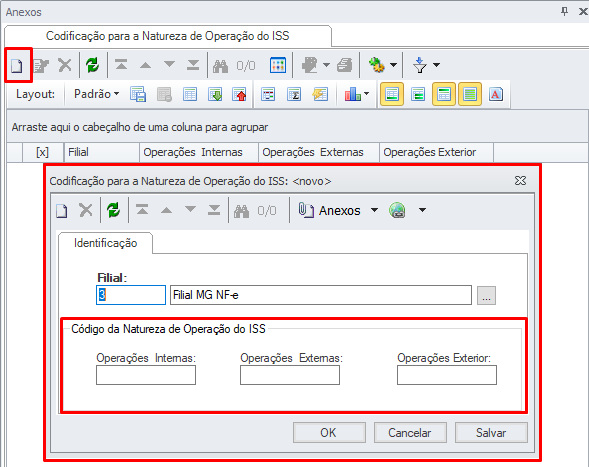Go to first record in main toolbar
Screen dimensions: 589x467
(x=121, y=65)
